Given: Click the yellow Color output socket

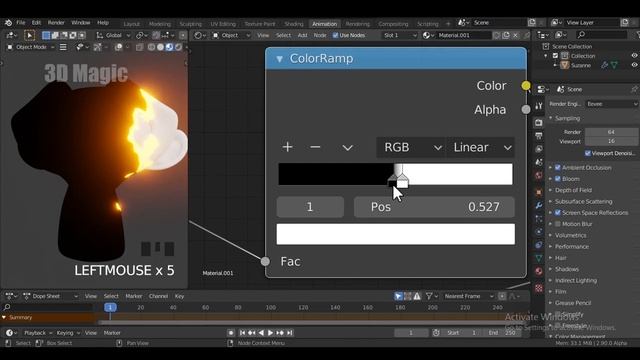Looking at the screenshot, I should pos(526,86).
